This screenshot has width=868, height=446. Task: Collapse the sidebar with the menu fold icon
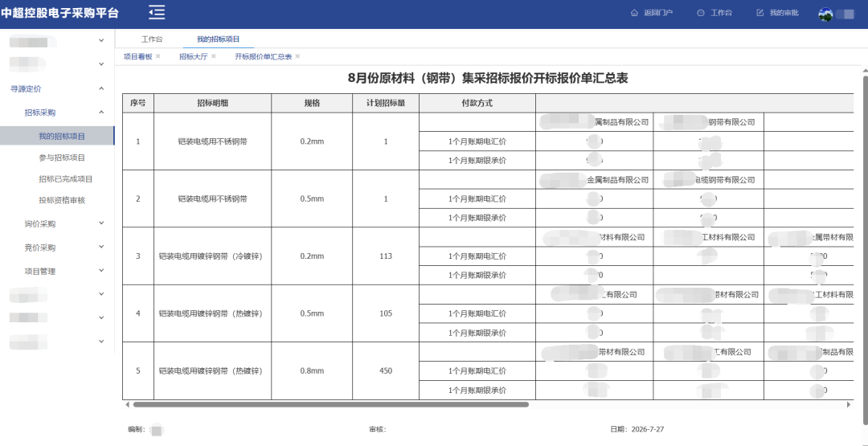tap(157, 12)
